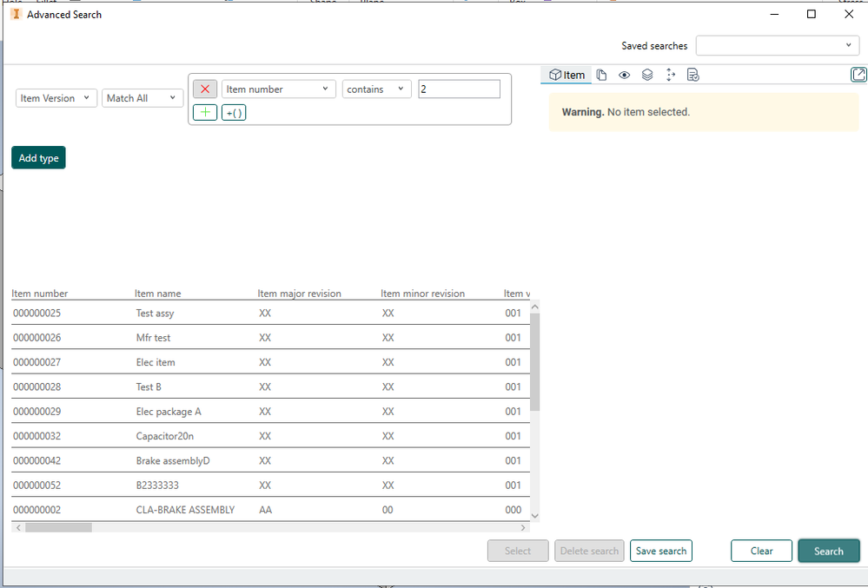868x588 pixels.
Task: Click the results scroll down arrow
Action: (534, 516)
